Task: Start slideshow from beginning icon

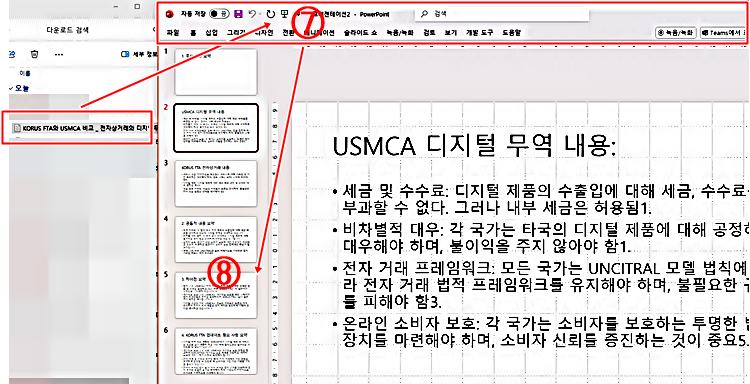Action: pyautogui.click(x=284, y=14)
